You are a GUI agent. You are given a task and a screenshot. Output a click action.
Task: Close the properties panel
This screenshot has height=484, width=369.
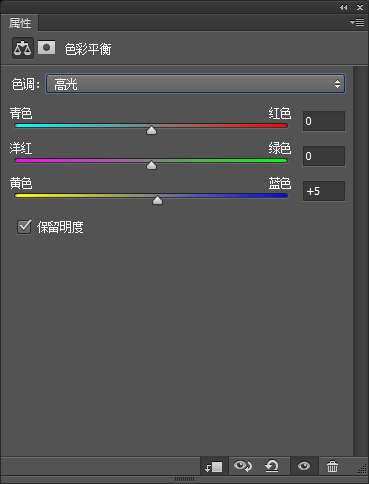tap(360, 7)
